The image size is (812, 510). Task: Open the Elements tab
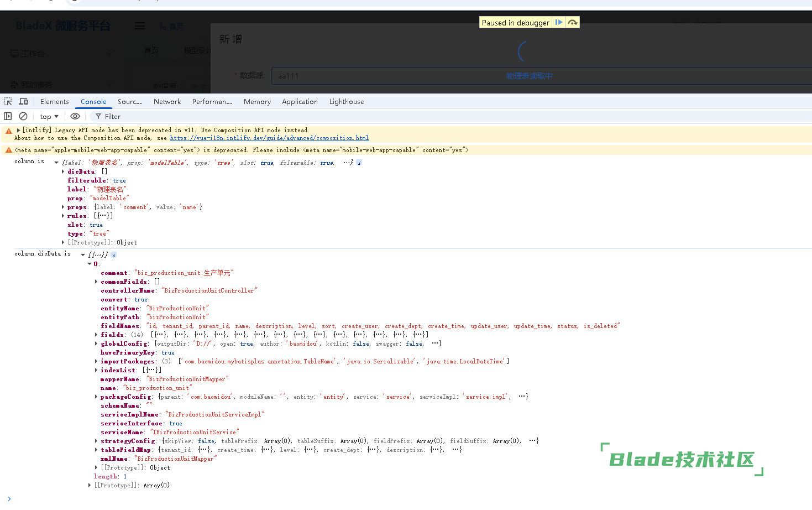click(54, 102)
